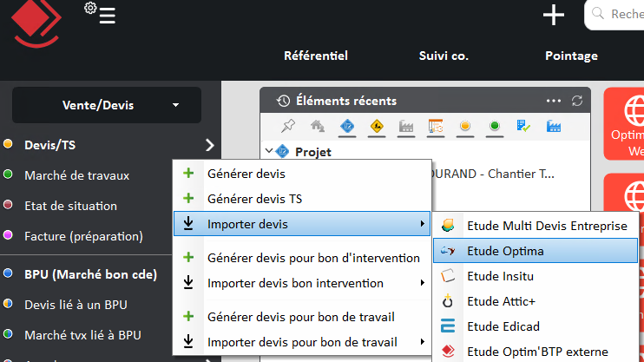644x362 pixels.
Task: Toggle the yellow worksite filter icon
Action: [x=377, y=126]
